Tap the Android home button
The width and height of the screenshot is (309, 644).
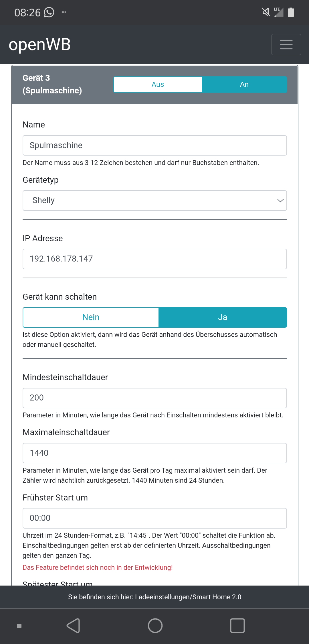point(155,625)
